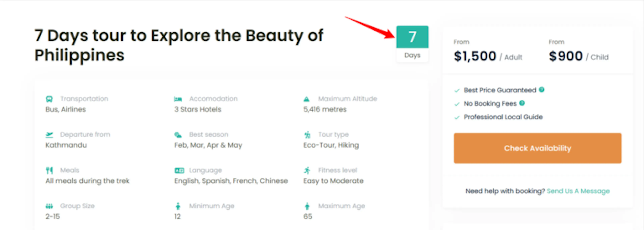644x230 pixels.
Task: Click the Transportation bus icon
Action: [49, 99]
